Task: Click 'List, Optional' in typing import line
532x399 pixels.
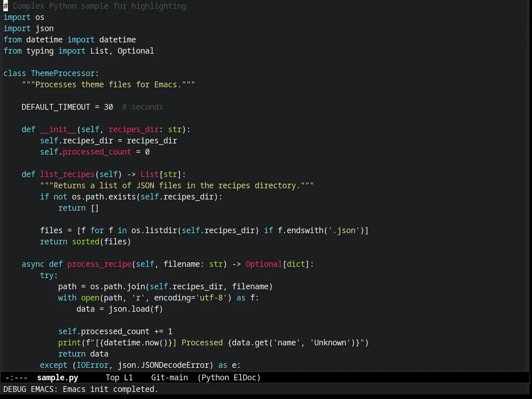Action: 122,51
